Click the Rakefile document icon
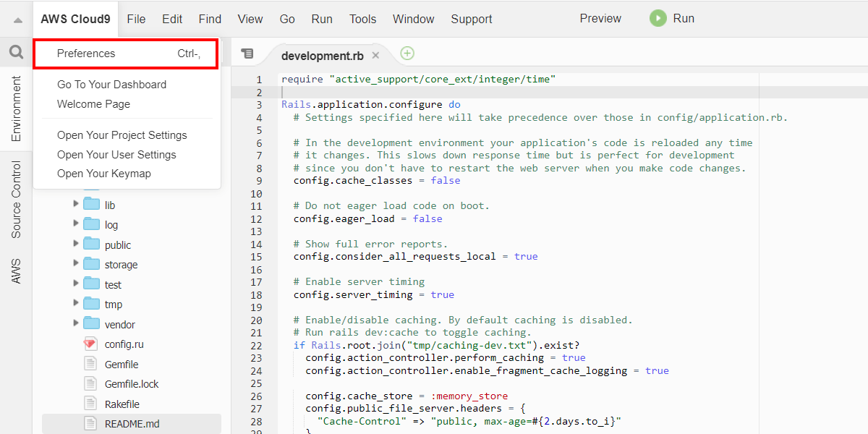This screenshot has height=434, width=868. tap(90, 404)
